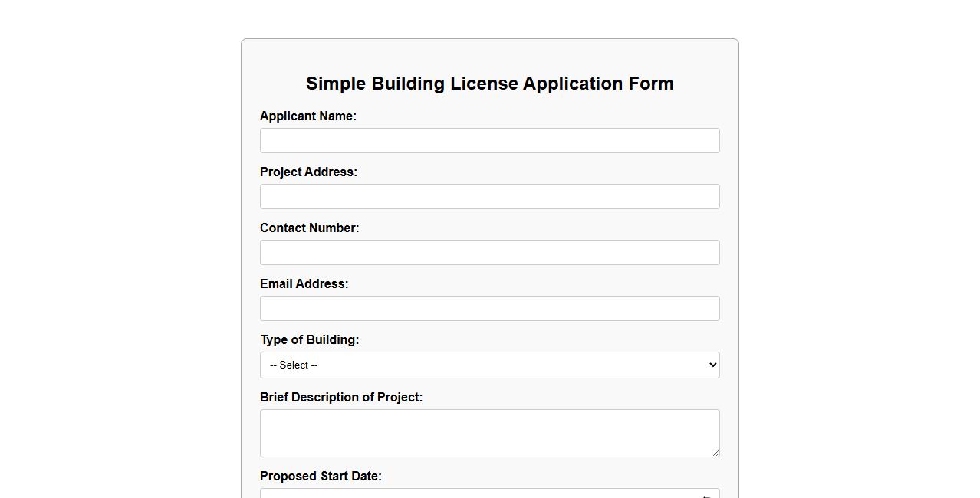Click the Email Address label
This screenshot has width=980, height=498.
pyautogui.click(x=304, y=283)
